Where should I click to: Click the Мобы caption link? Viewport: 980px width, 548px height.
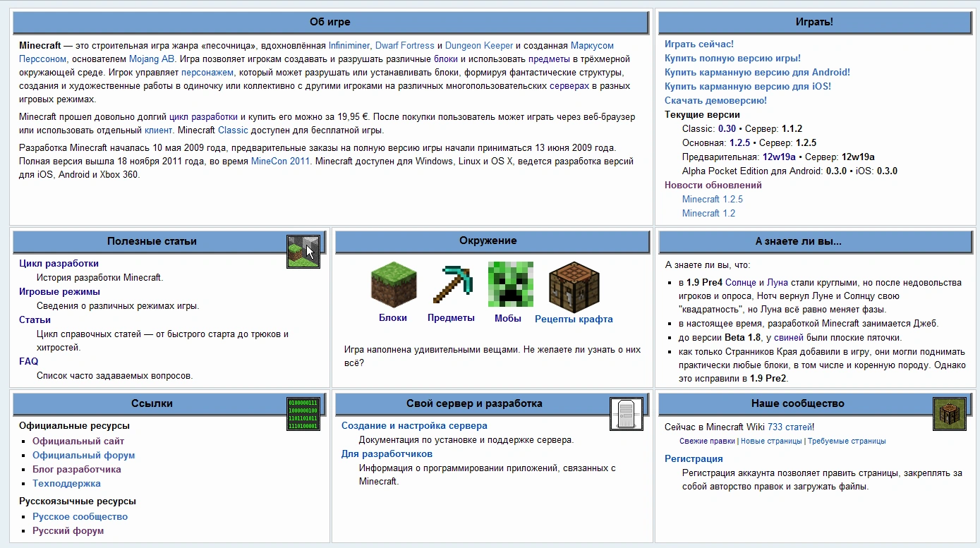point(508,318)
